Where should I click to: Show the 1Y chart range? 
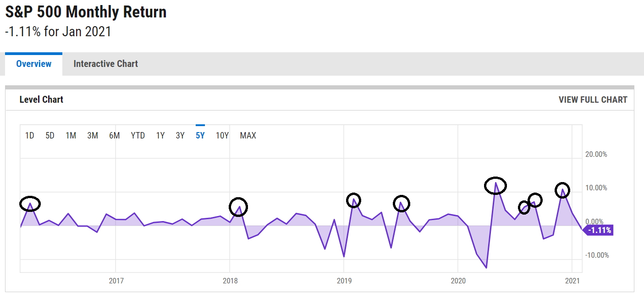click(160, 135)
